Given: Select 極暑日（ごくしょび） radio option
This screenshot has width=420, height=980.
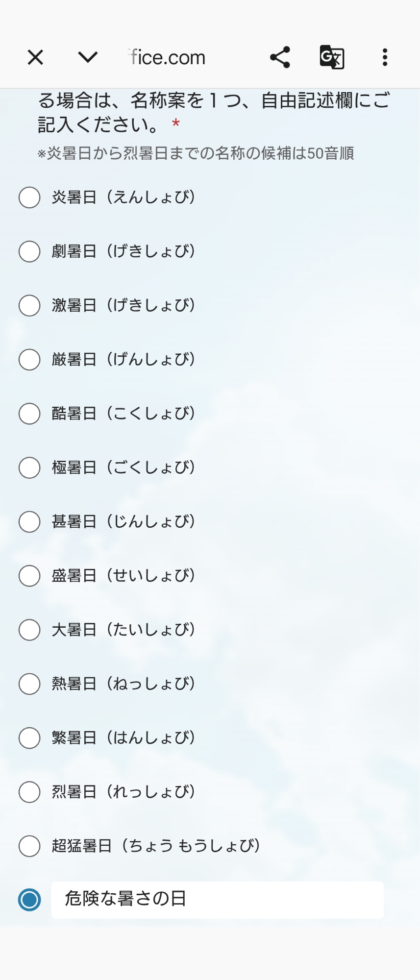Looking at the screenshot, I should 29,467.
